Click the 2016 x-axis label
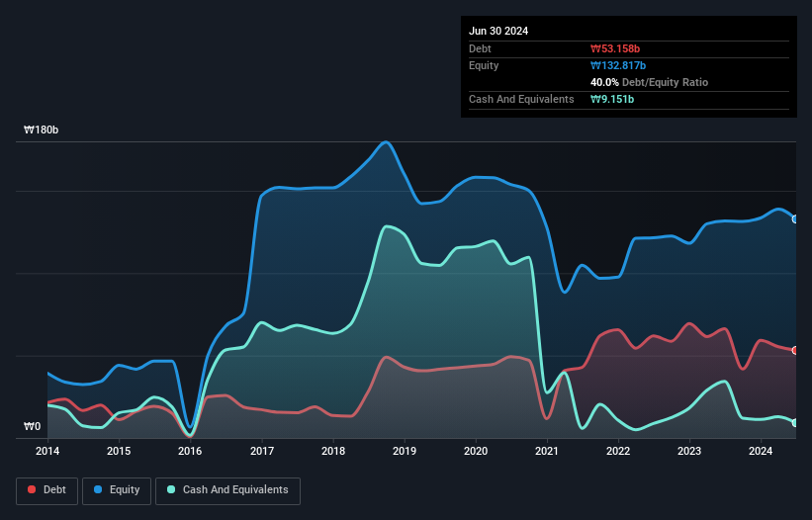 [x=190, y=451]
